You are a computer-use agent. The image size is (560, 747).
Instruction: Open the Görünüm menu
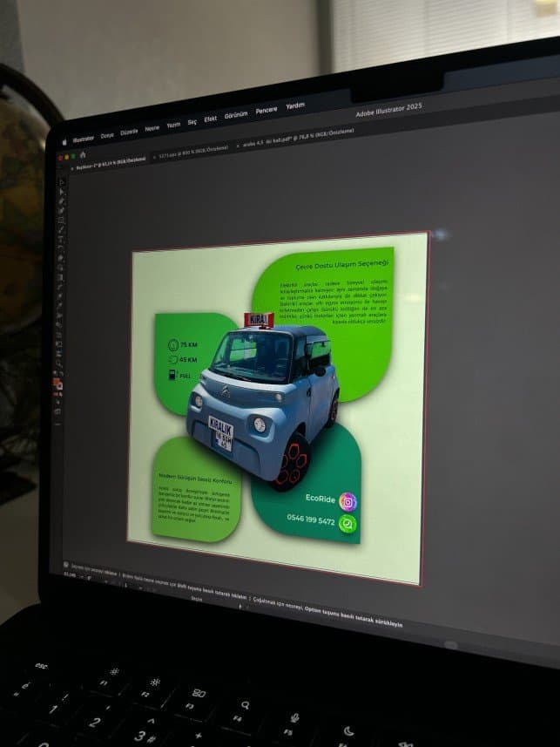coord(236,115)
